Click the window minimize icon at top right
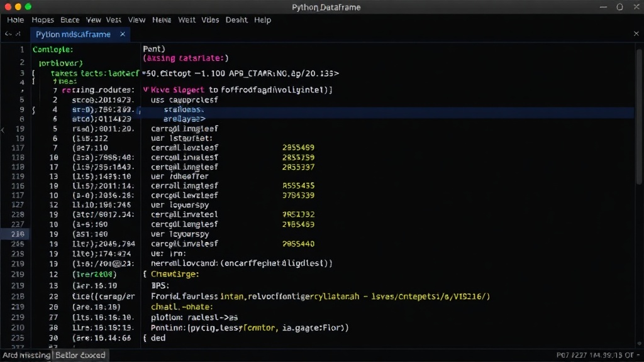 click(603, 7)
